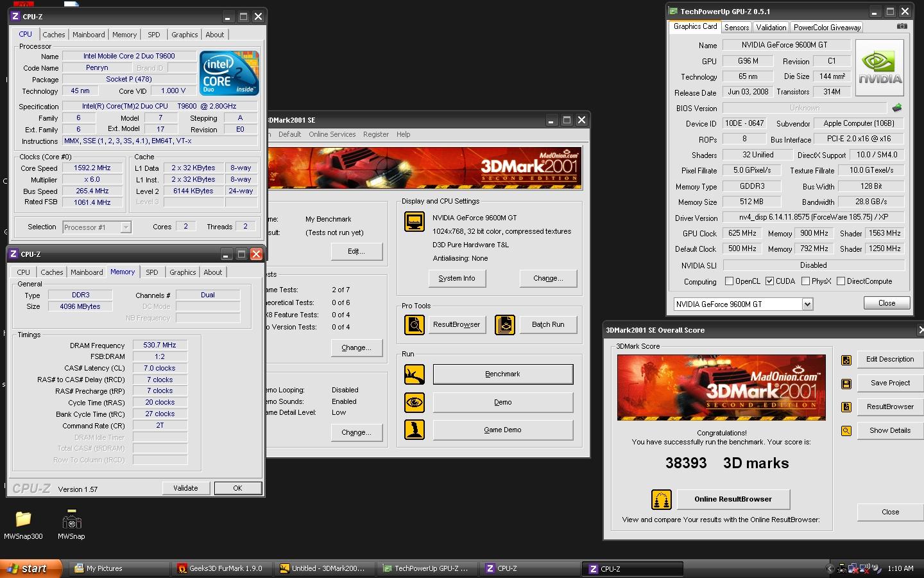924x578 pixels.
Task: Click the monitor icon in Display and CPU Settings
Action: point(415,222)
